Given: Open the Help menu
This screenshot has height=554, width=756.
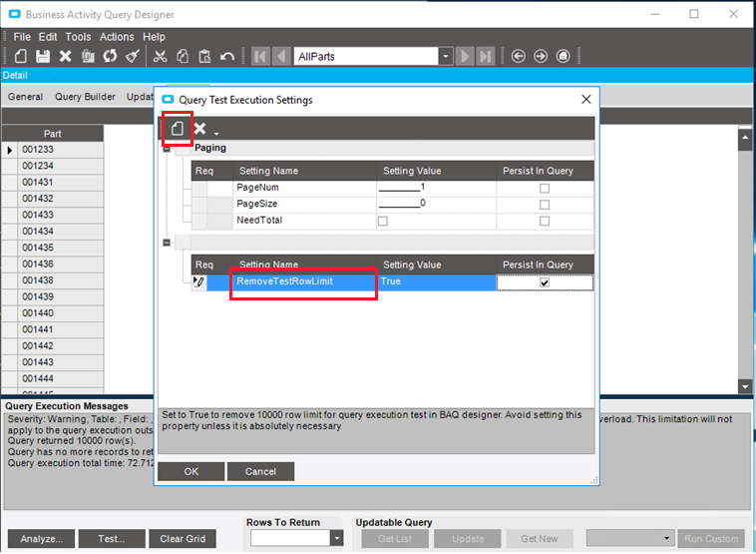Looking at the screenshot, I should coord(154,37).
